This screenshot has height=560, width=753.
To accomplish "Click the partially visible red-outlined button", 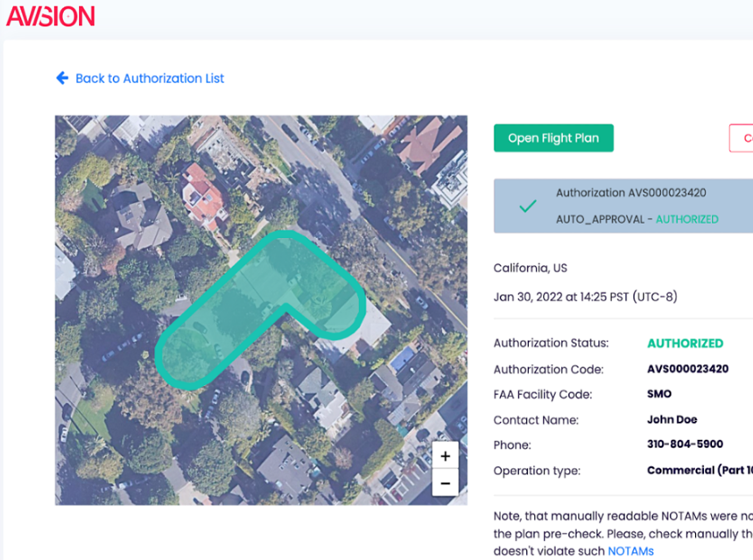I will coord(741,138).
